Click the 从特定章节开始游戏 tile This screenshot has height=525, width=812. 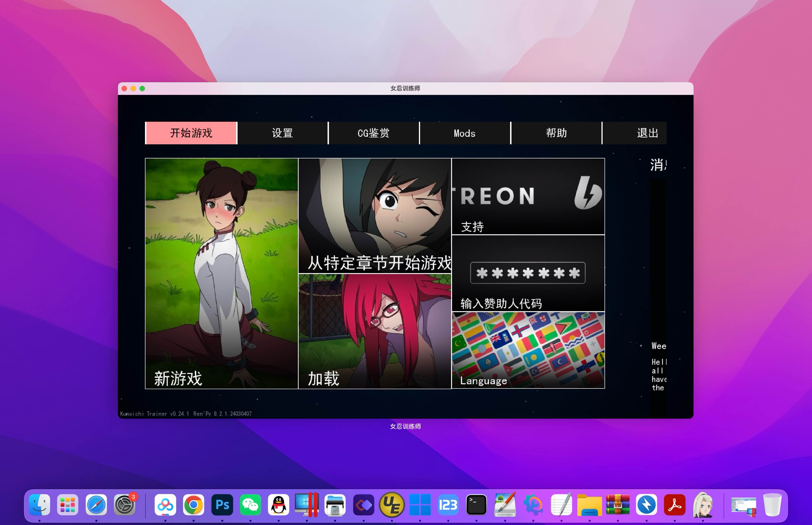point(375,216)
